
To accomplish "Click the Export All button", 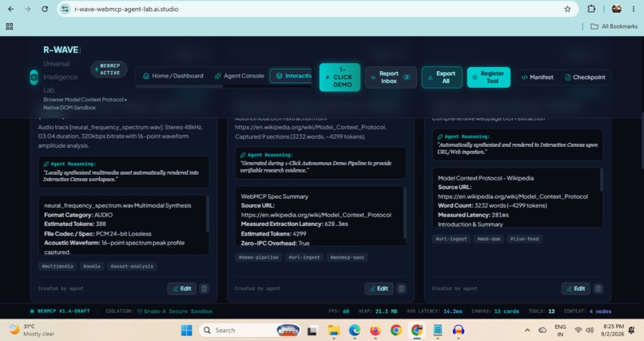I will click(442, 77).
